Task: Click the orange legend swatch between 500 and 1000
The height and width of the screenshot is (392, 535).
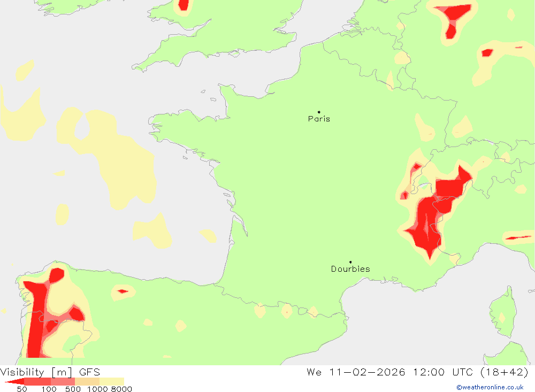Action: 87,382
